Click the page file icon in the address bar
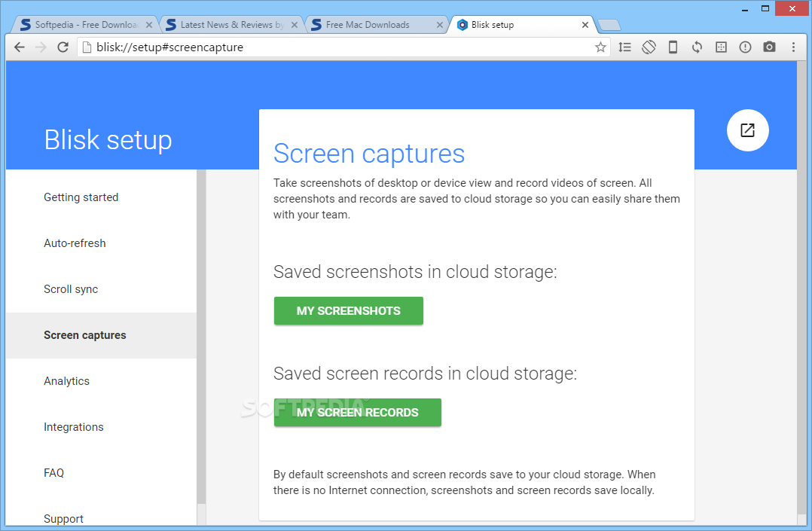This screenshot has height=531, width=812. [87, 47]
